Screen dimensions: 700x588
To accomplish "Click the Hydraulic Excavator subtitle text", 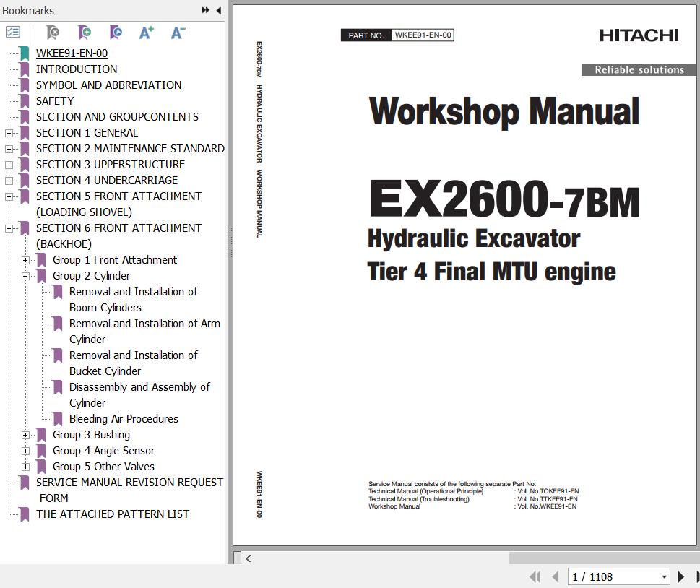I will 474,238.
